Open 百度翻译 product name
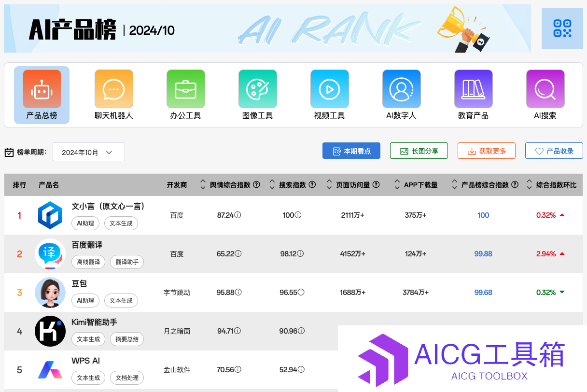 87,245
